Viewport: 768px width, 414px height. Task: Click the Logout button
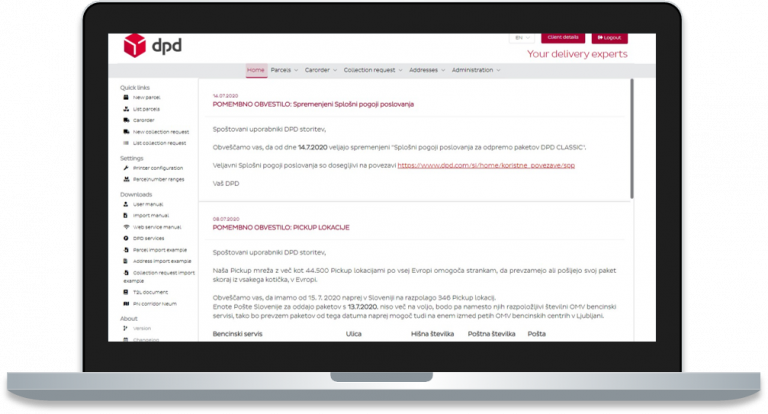click(x=609, y=38)
